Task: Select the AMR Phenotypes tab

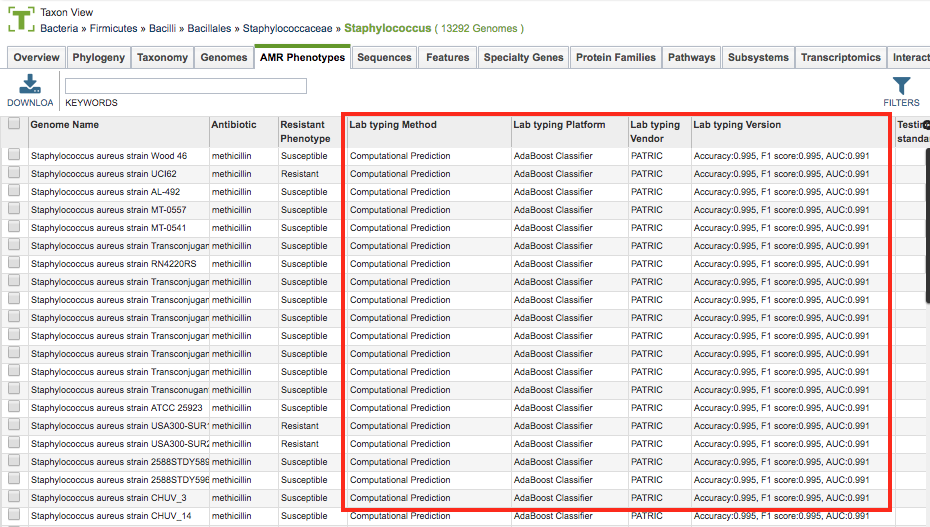Action: point(302,58)
